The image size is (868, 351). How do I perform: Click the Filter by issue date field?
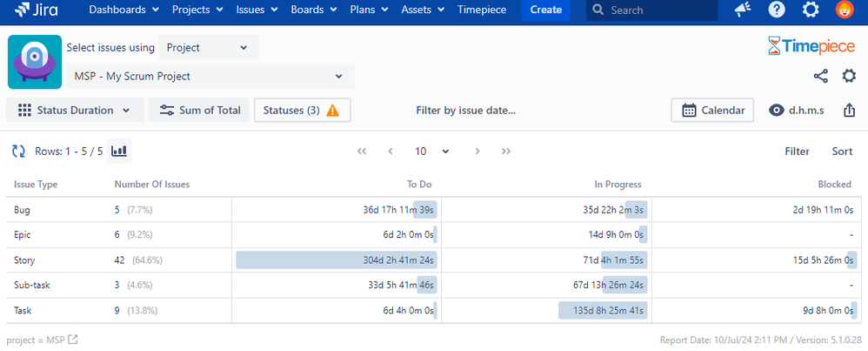click(x=465, y=111)
